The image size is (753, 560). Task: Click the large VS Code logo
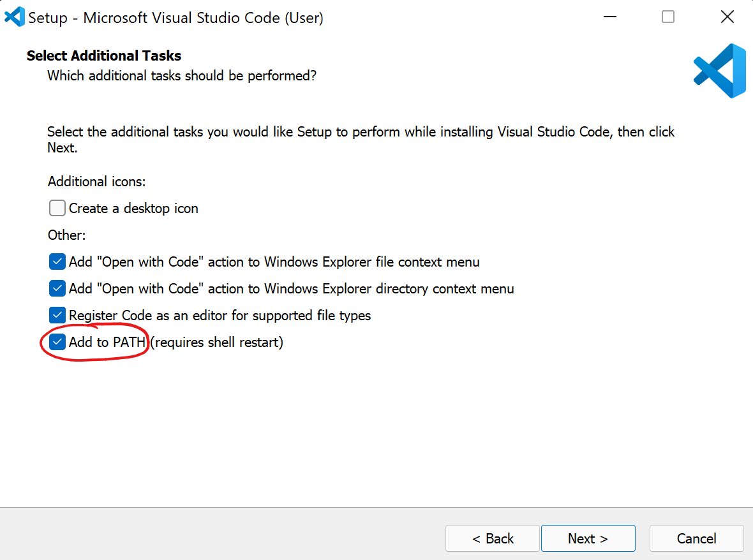(719, 71)
